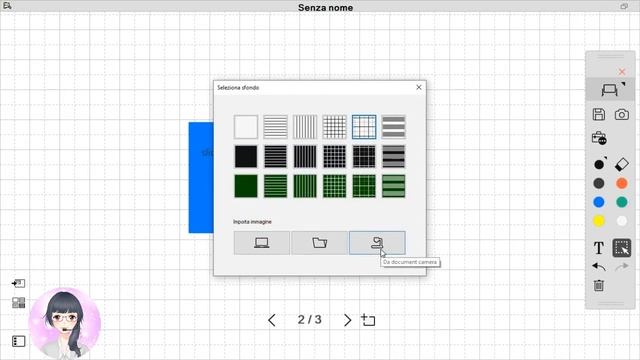Go to the previous page
This screenshot has height=360, width=640.
pyautogui.click(x=272, y=320)
